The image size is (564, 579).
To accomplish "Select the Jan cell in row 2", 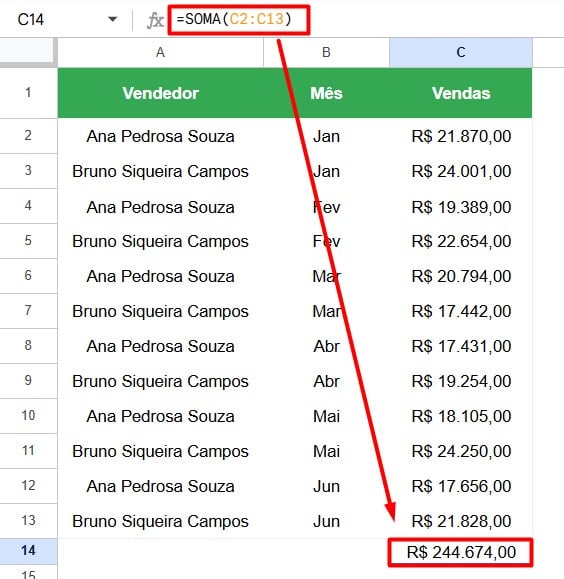I will click(326, 136).
